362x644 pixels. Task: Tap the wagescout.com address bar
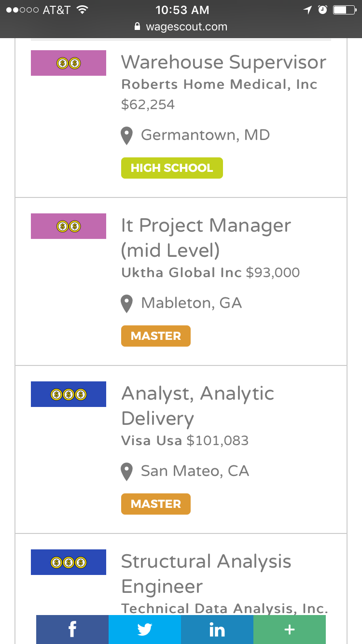click(x=181, y=27)
